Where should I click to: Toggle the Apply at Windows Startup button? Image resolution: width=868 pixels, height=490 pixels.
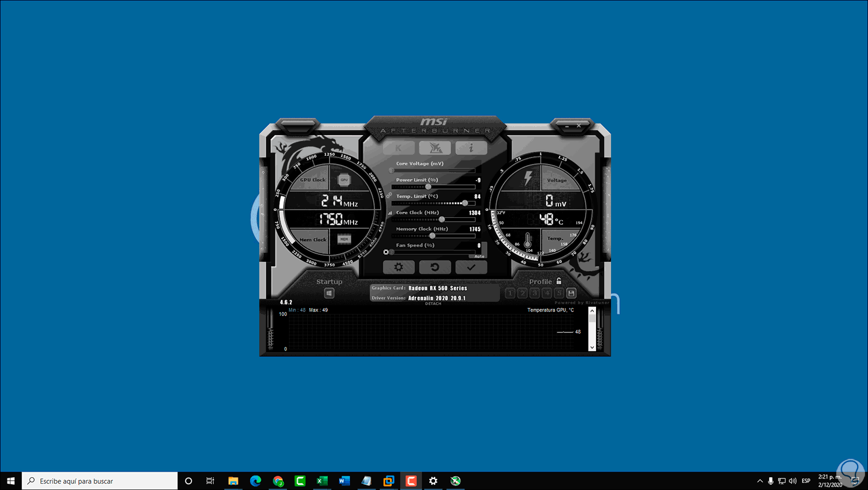[x=329, y=293]
